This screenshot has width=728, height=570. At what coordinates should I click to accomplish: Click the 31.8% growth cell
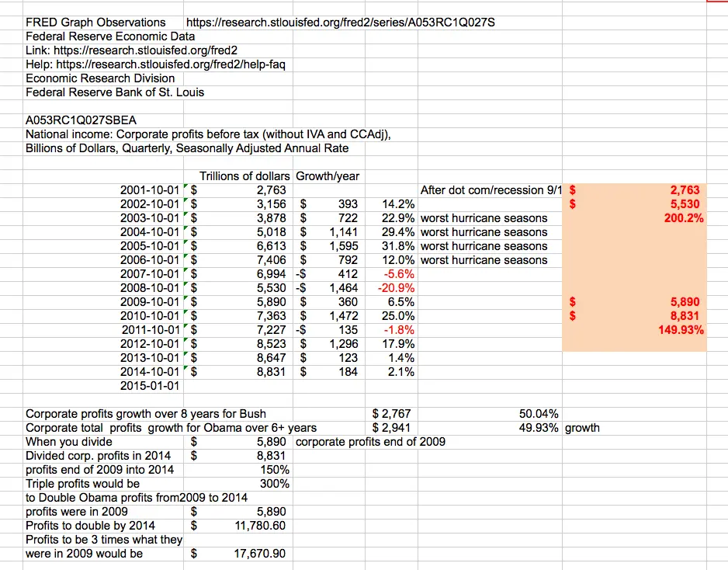(398, 245)
